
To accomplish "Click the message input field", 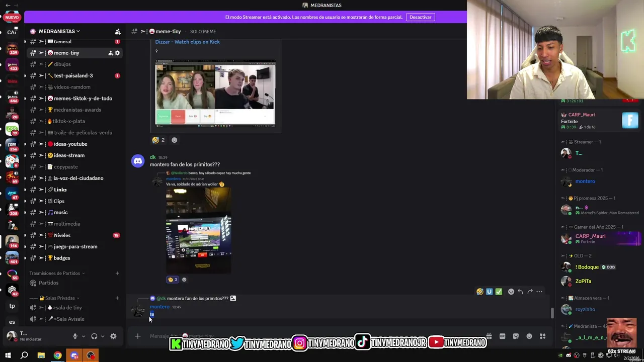I will tap(312, 336).
